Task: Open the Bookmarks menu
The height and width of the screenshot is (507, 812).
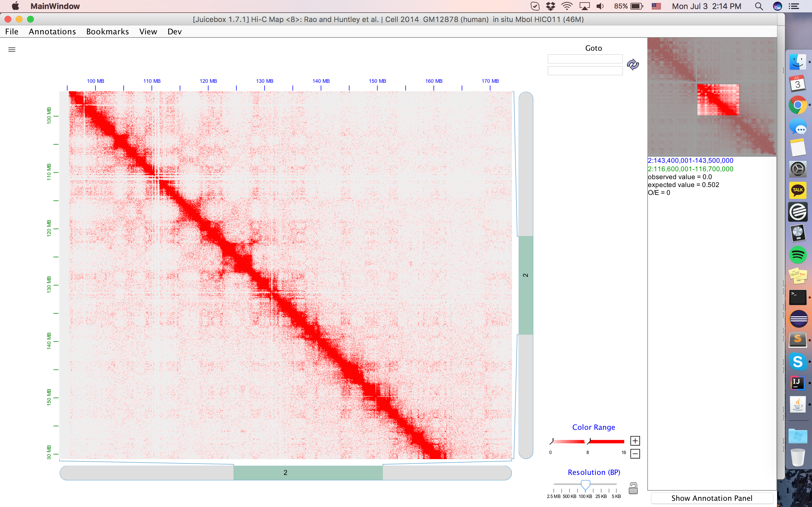Action: coord(107,31)
